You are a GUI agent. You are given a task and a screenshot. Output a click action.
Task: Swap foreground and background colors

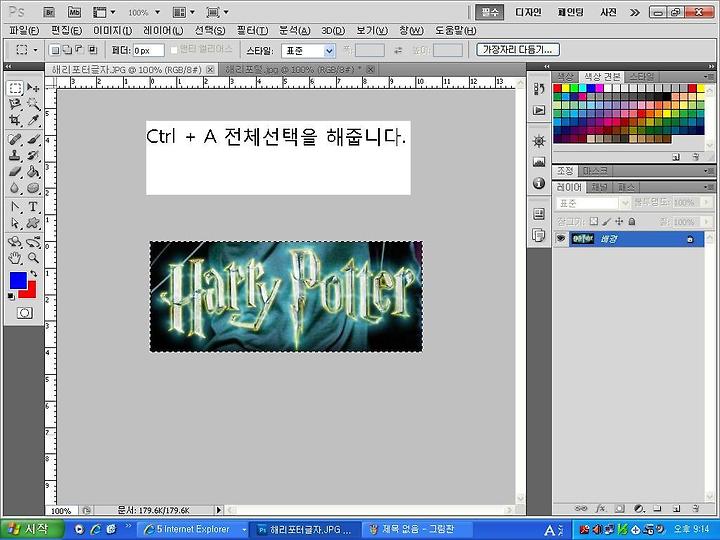(33, 274)
